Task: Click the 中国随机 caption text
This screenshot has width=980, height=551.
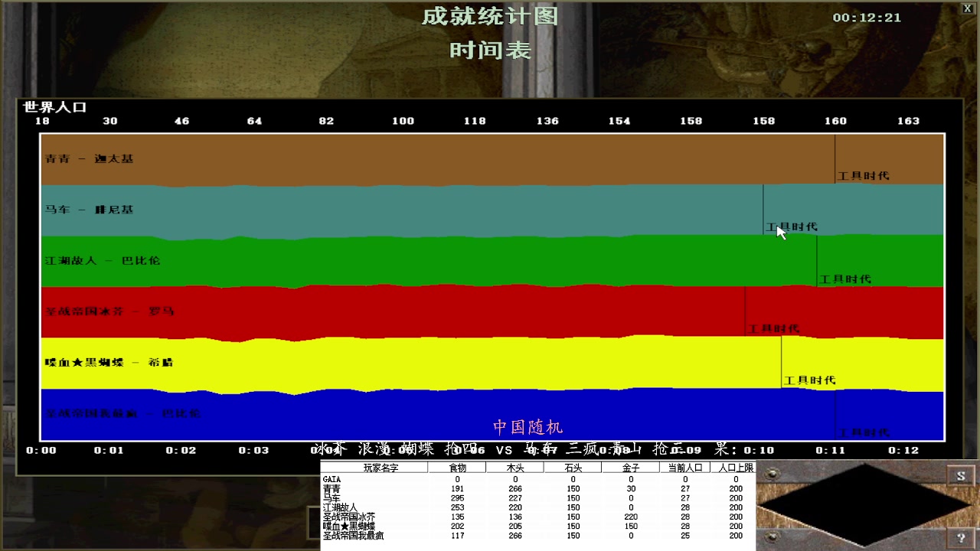Action: (x=528, y=427)
